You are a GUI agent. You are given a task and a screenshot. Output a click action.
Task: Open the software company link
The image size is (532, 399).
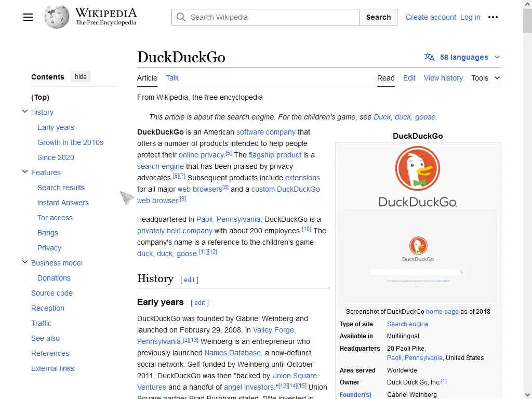tap(265, 132)
